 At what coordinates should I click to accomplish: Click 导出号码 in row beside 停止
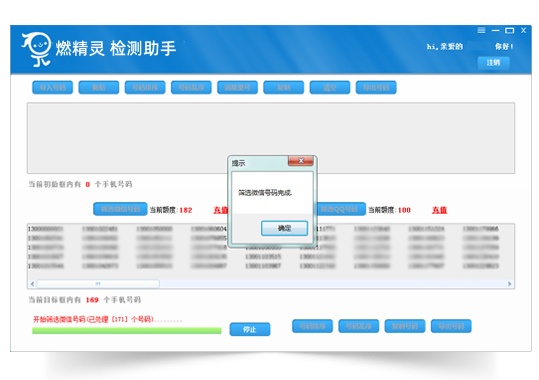pyautogui.click(x=451, y=326)
